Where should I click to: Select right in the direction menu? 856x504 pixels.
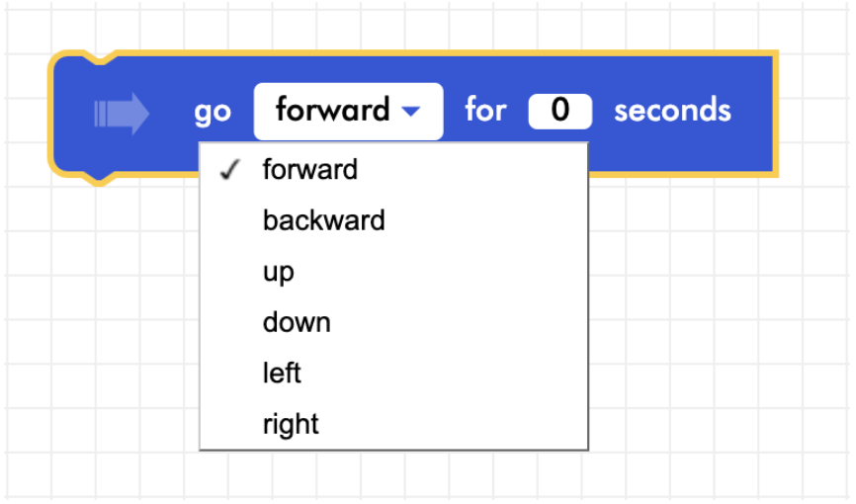click(x=291, y=425)
